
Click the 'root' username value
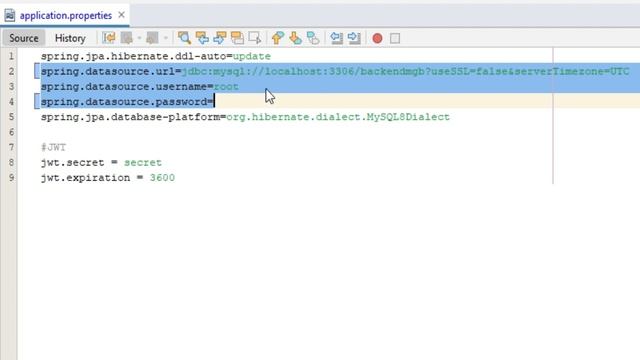[226, 87]
